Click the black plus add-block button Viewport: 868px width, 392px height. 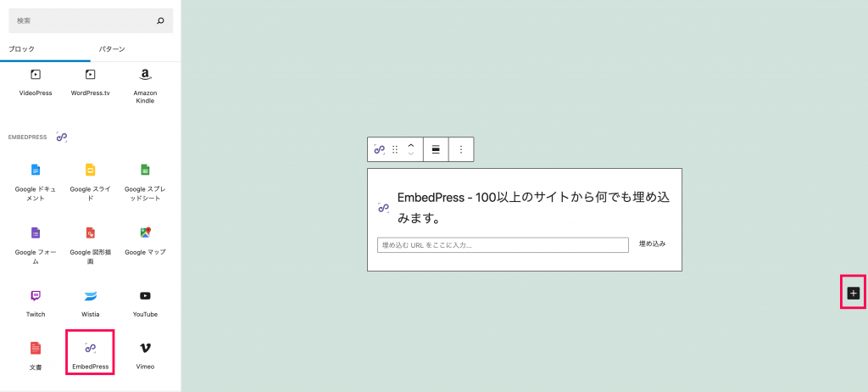click(854, 293)
